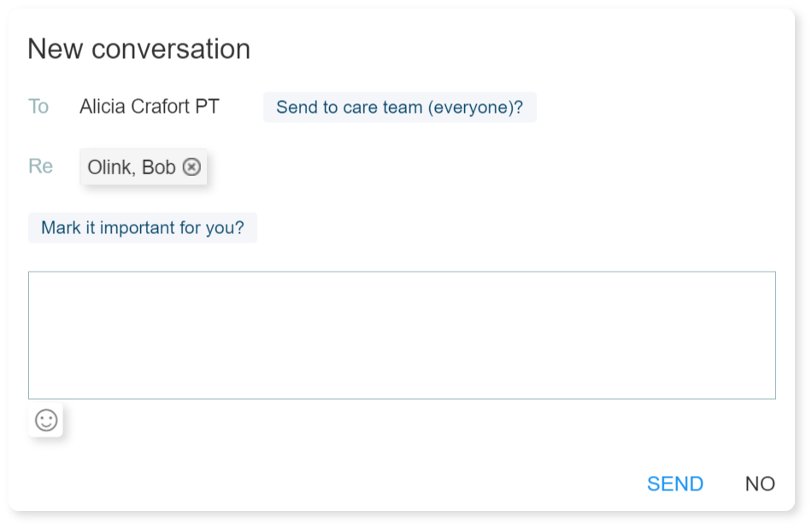Dismiss the dialog by clicking NO
Screen dimensions: 812x528
760,484
